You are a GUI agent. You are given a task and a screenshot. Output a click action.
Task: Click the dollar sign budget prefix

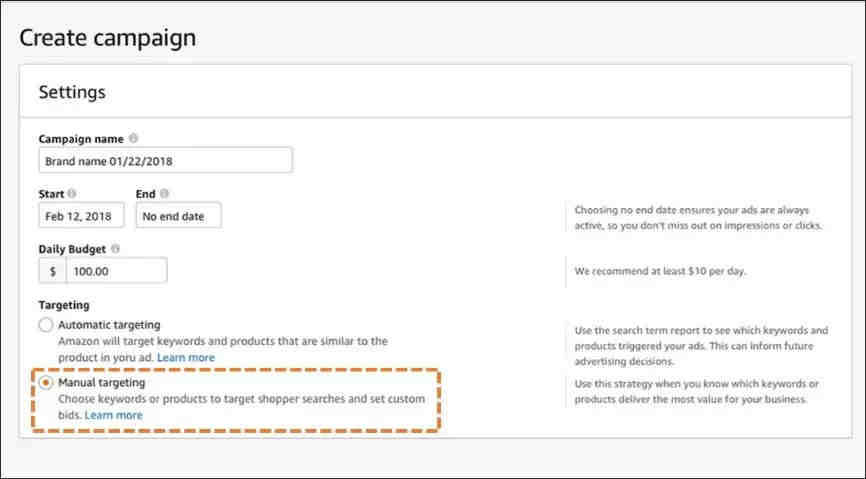[x=52, y=271]
